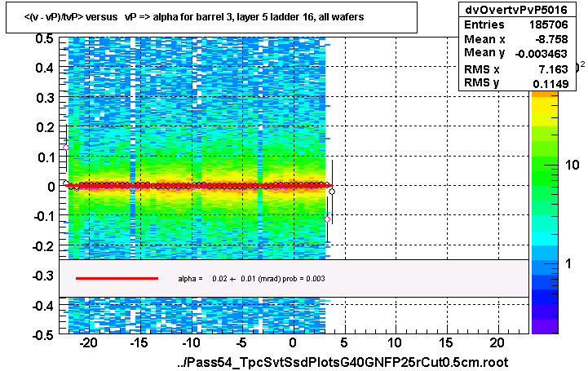This screenshot has width=588, height=371.
Task: Click the x-axis label -15
Action: point(139,342)
